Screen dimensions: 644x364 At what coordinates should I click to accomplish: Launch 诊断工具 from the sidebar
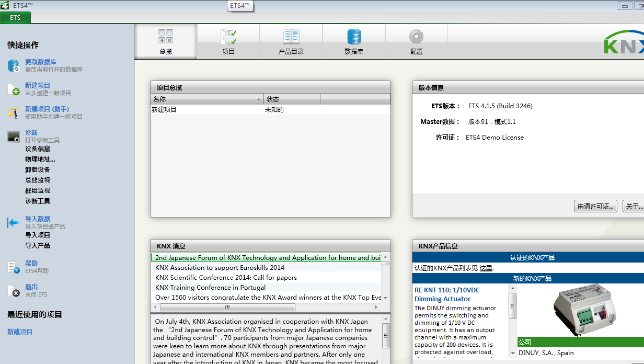pyautogui.click(x=38, y=201)
